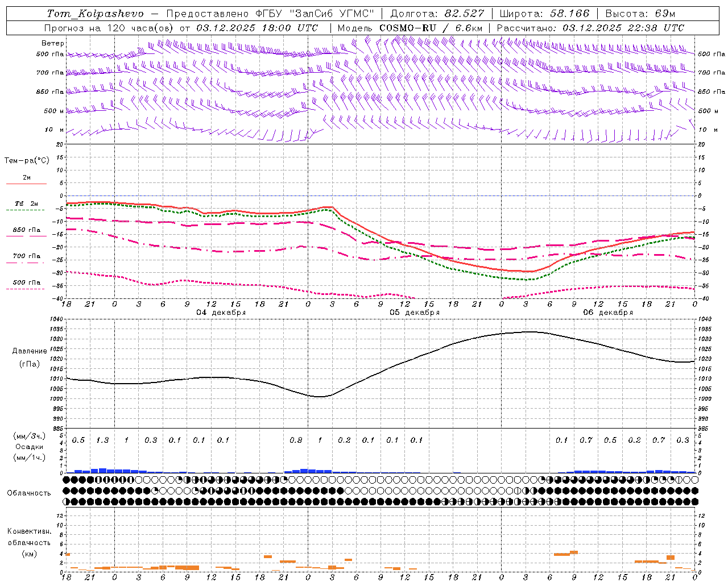Image resolution: width=728 pixels, height=582 pixels.
Task: Select the 1.3 precipitation amount value
Action: 102,440
